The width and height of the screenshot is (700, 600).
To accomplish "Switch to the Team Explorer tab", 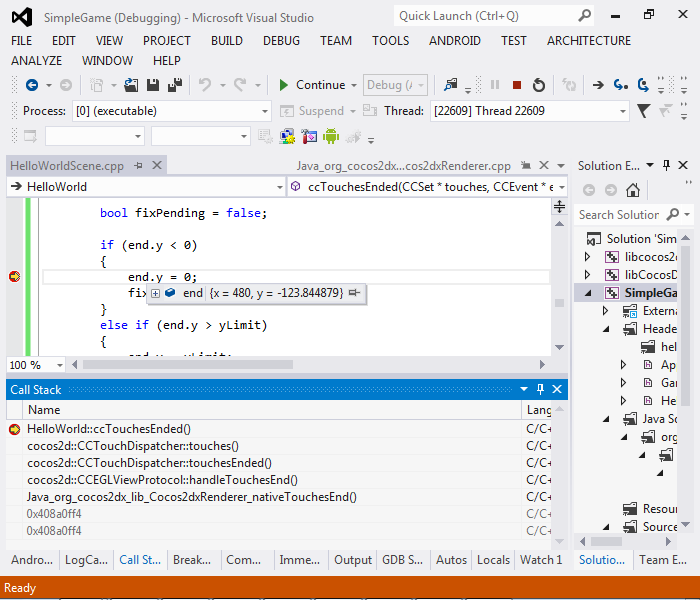I will pos(662,560).
